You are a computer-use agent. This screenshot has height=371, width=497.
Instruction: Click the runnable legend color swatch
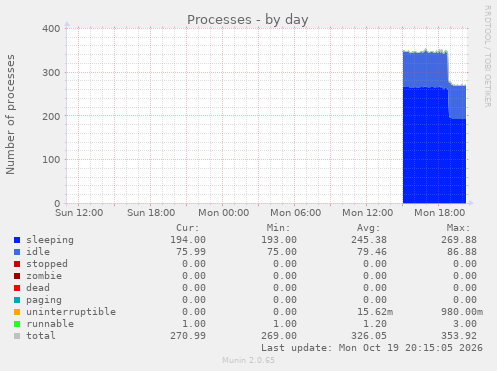[x=17, y=324]
